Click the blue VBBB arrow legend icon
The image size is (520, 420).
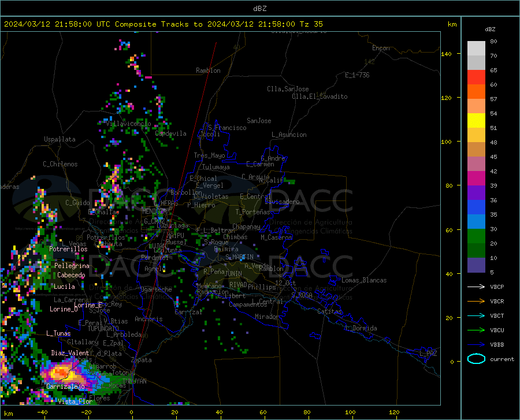pos(476,345)
